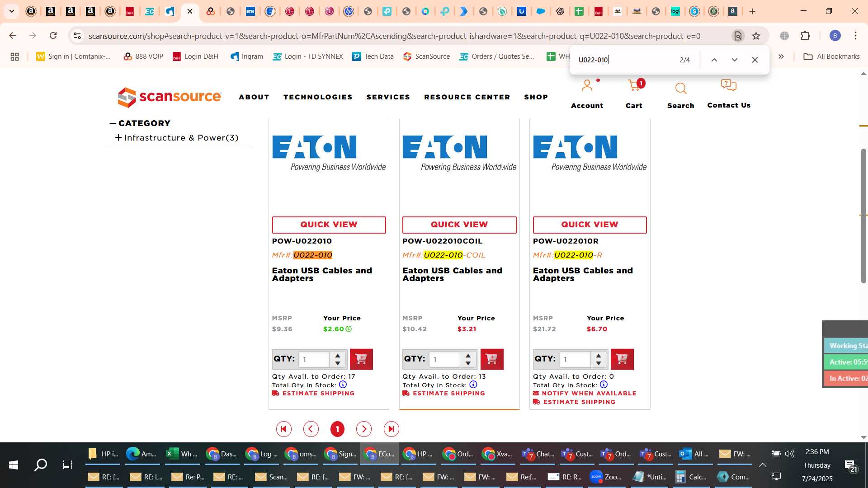Viewport: 868px width, 488px height.
Task: Quick view POW-U022010R
Action: (x=590, y=225)
